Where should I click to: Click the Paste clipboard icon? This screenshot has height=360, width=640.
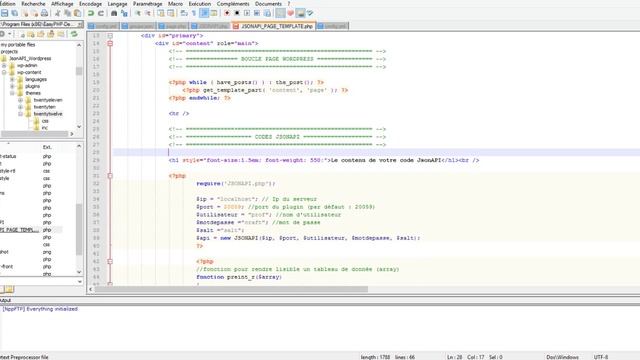pyautogui.click(x=77, y=13)
